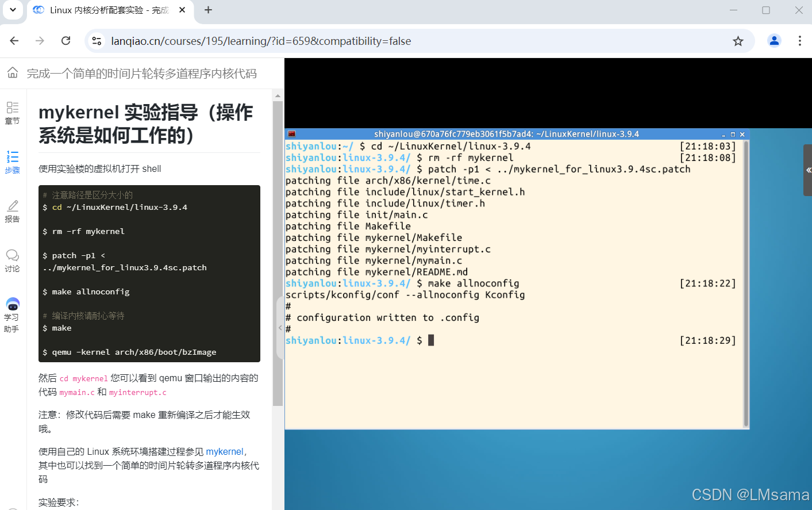
Task: Click the URL address bar field
Action: tap(345, 41)
